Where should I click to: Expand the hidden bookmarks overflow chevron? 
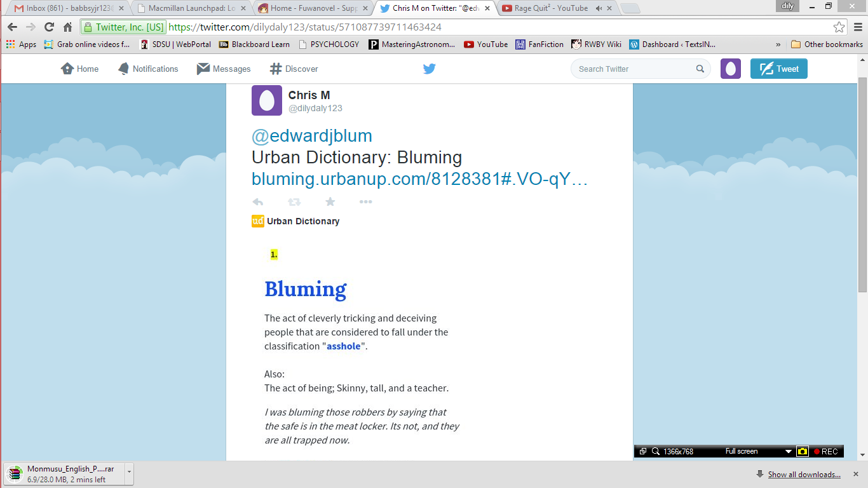pos(778,44)
